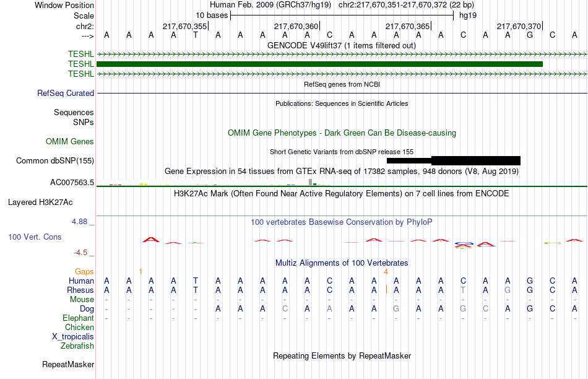Open Publications: Sequences in Scientific Articles title
This screenshot has height=379, width=588.
point(342,103)
